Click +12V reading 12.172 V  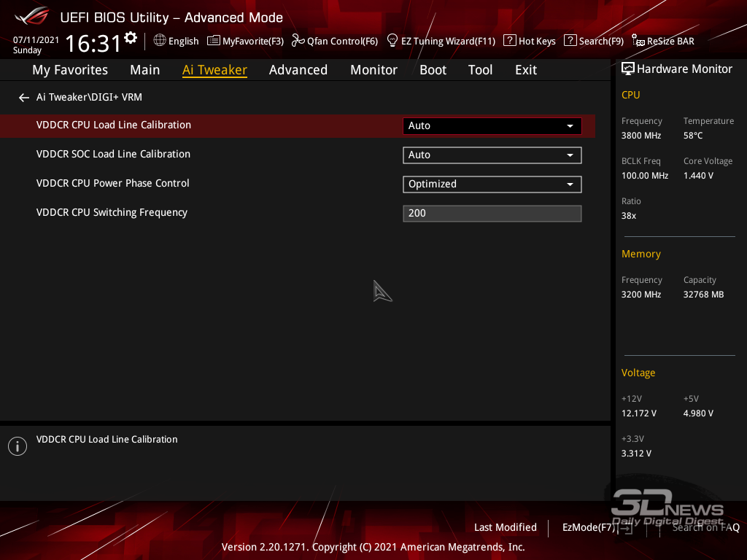click(x=638, y=413)
